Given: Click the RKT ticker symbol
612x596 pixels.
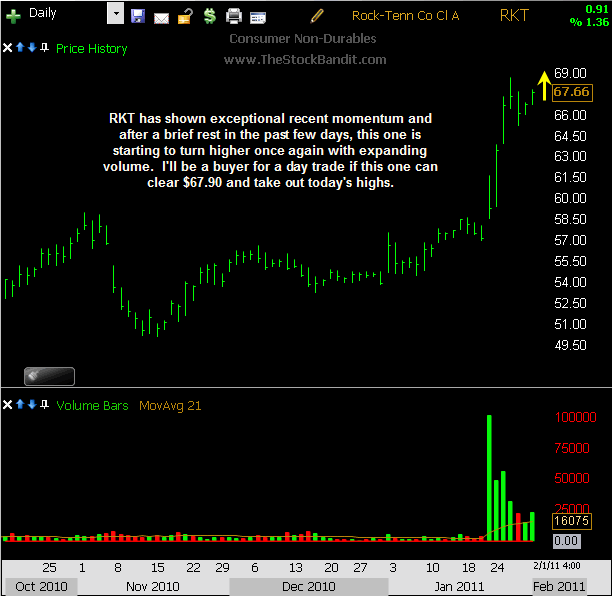Looking at the screenshot, I should tap(516, 16).
